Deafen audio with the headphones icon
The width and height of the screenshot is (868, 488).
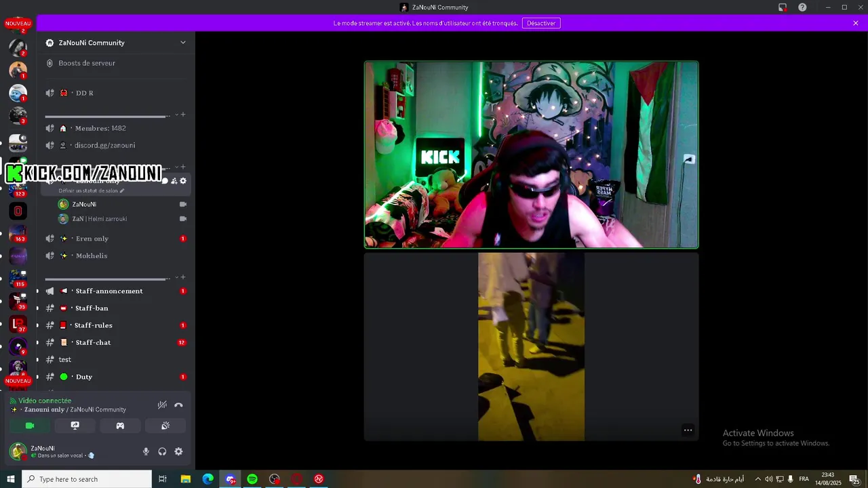tap(162, 451)
